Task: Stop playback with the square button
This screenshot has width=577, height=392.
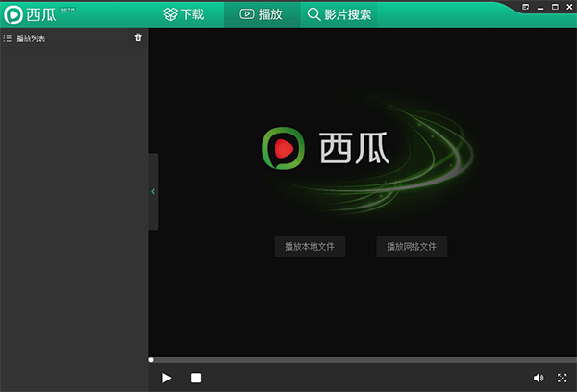Action: [196, 378]
